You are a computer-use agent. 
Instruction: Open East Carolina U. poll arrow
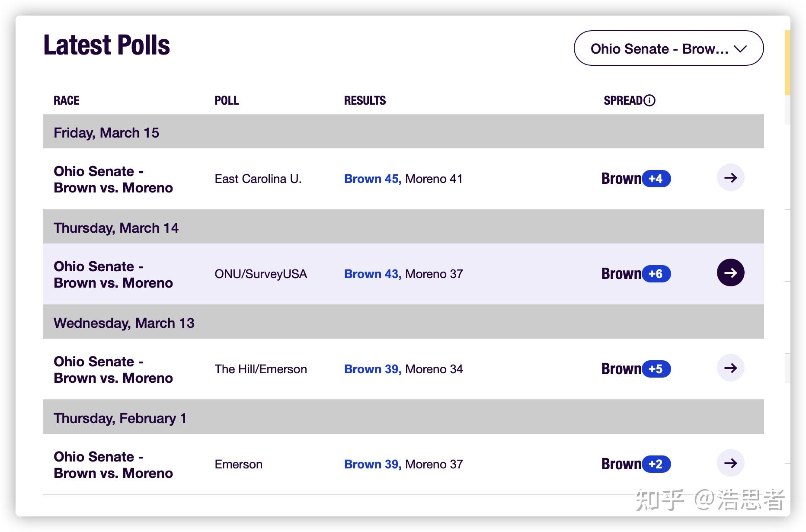pos(730,177)
